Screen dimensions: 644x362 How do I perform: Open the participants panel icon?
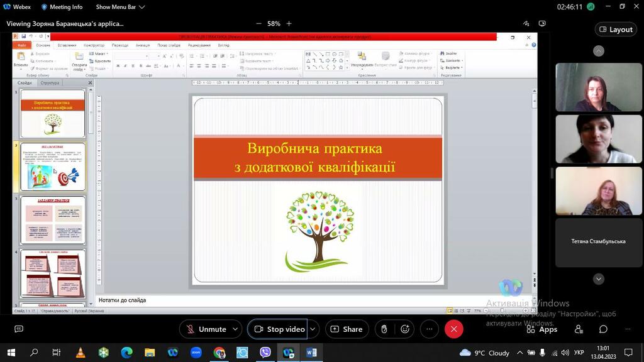pyautogui.click(x=579, y=329)
